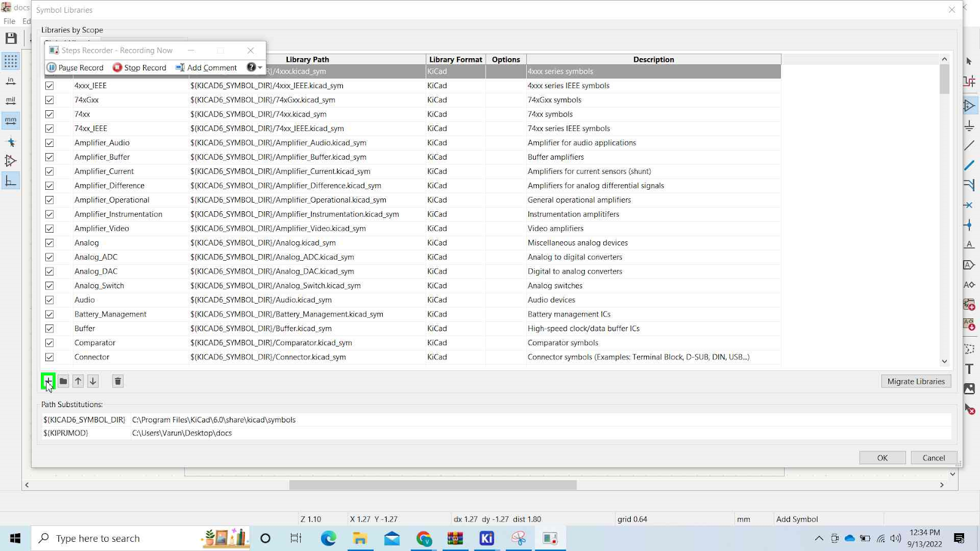This screenshot has height=551, width=980.
Task: Select the Analog_Switch library path cell
Action: point(307,286)
